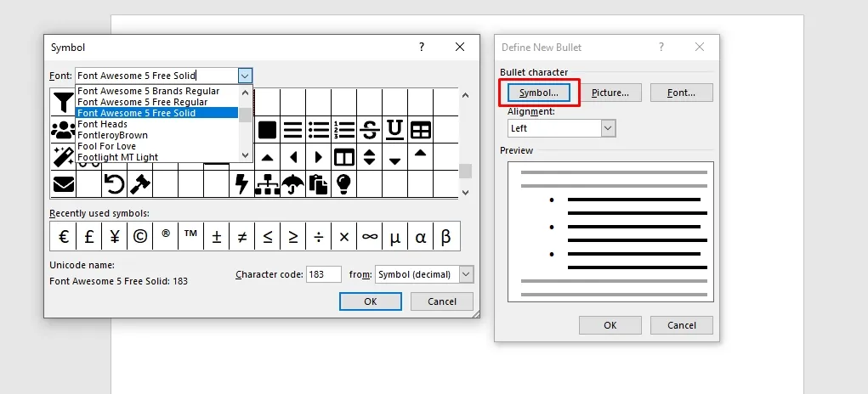Choose FontleroyBrown from font list
868x394 pixels.
click(x=157, y=135)
